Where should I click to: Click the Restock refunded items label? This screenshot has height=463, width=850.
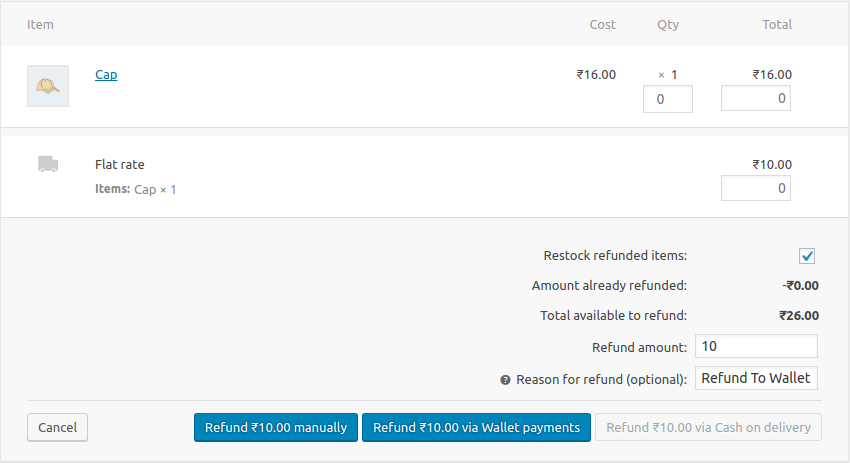point(614,255)
